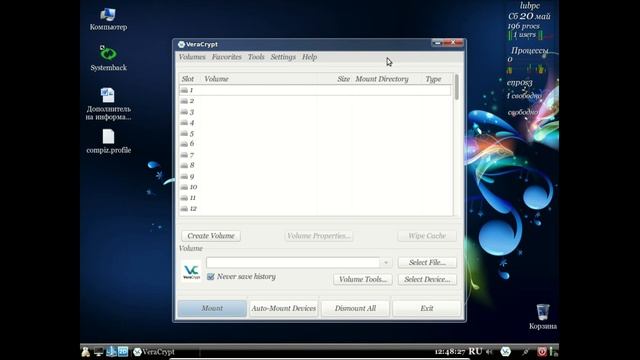Click the red power icon in tray
The width and height of the screenshot is (640, 360).
[541, 351]
